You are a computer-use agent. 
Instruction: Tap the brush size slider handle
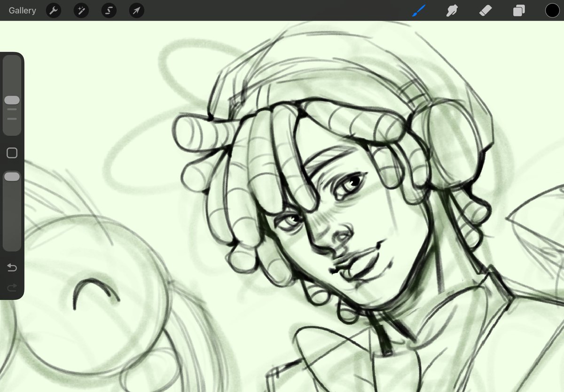tap(12, 100)
